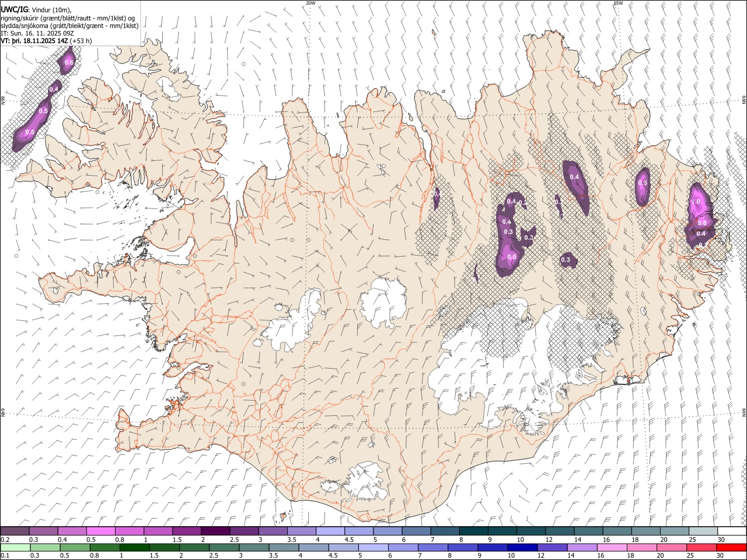This screenshot has height=560, width=747.
Task: Select the bottom legend row swatch labeled 20
Action: 672,548
